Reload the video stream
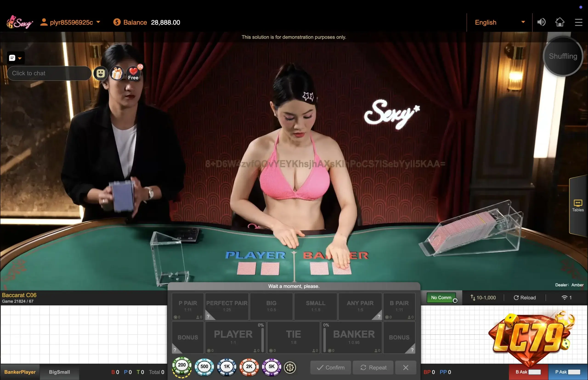 [525, 298]
